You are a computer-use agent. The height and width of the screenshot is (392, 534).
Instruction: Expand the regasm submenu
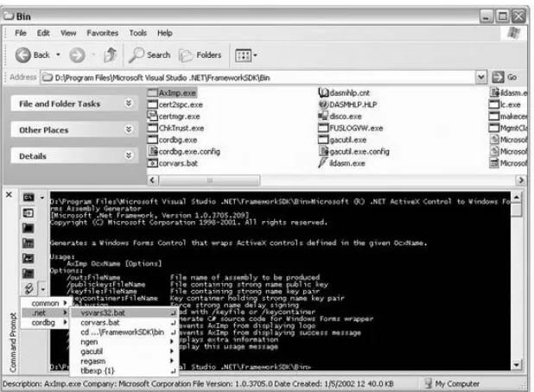click(x=124, y=361)
